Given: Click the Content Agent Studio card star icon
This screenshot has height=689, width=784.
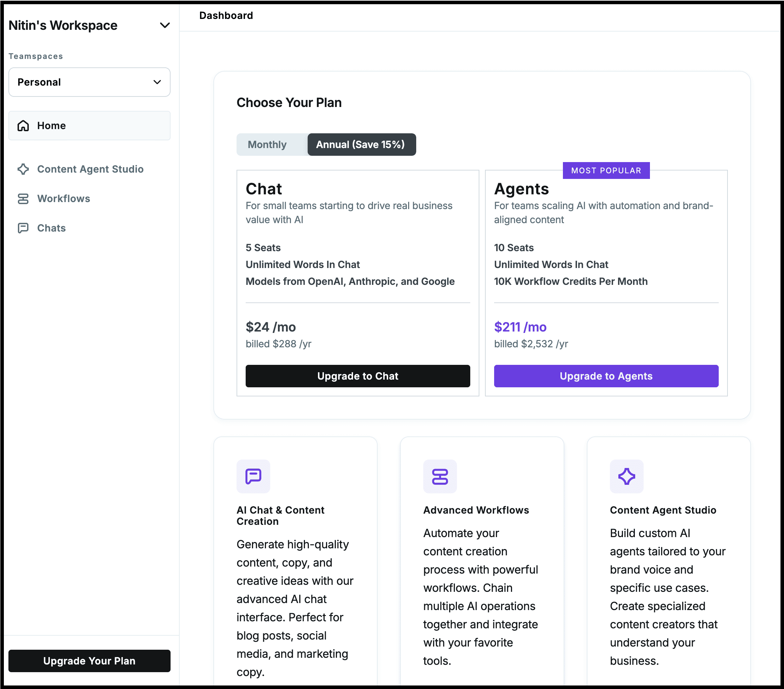Looking at the screenshot, I should coord(626,476).
